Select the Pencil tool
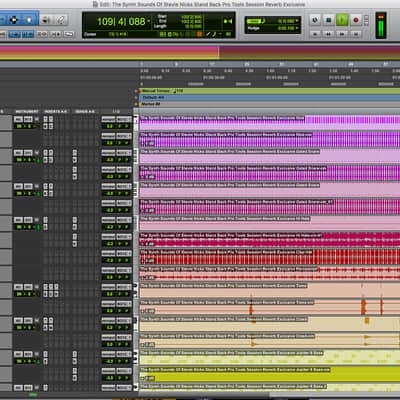 pos(60,20)
